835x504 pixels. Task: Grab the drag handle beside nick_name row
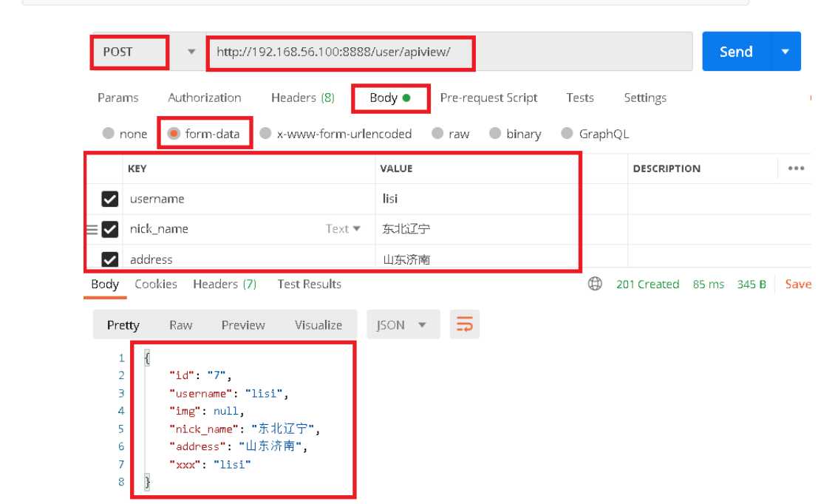coord(92,230)
